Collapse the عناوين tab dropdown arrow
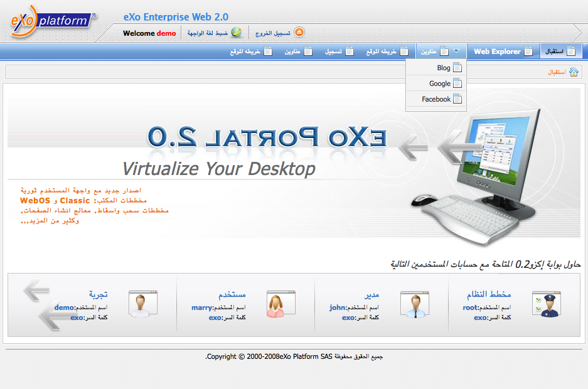 [456, 51]
